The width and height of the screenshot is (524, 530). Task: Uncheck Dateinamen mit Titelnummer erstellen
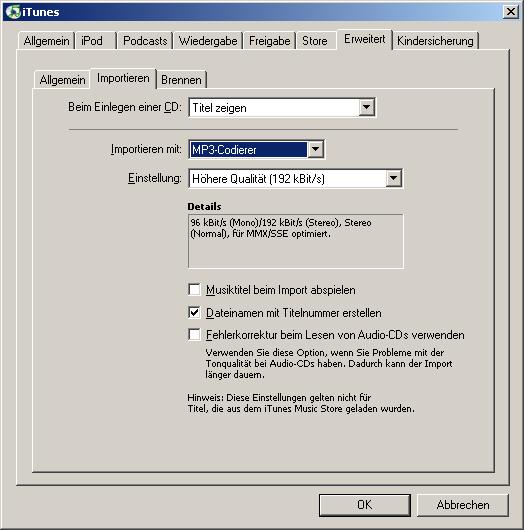pos(194,312)
